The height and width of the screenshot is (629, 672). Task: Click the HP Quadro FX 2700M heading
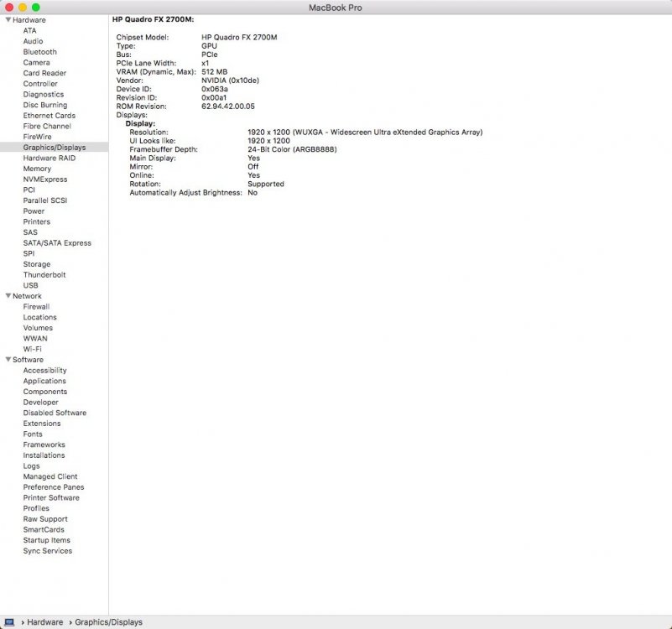pos(153,19)
